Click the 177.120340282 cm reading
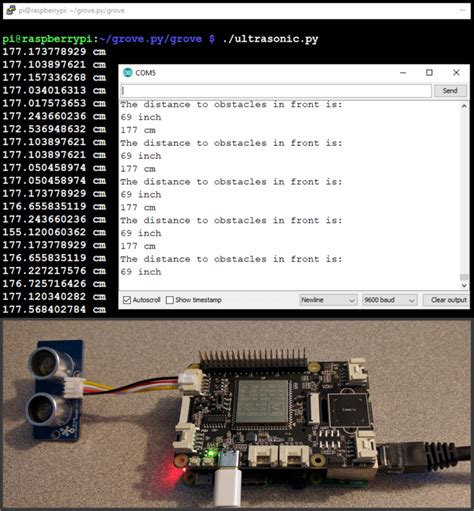 54,297
